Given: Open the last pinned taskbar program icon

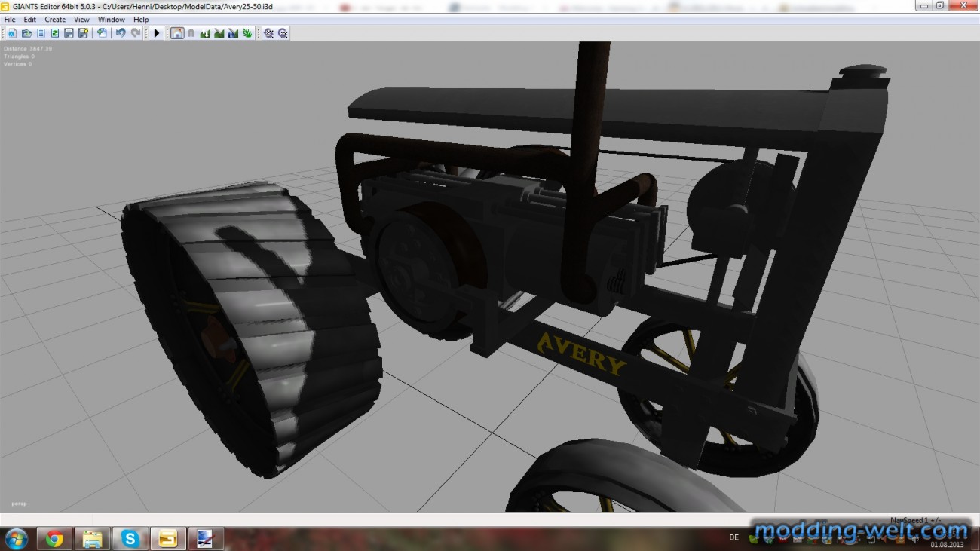Looking at the screenshot, I should point(205,539).
